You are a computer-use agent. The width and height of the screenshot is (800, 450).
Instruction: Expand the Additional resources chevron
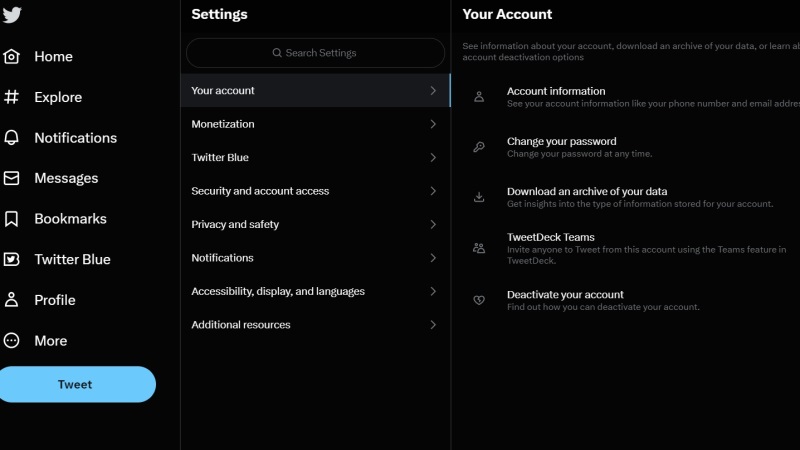(x=433, y=324)
